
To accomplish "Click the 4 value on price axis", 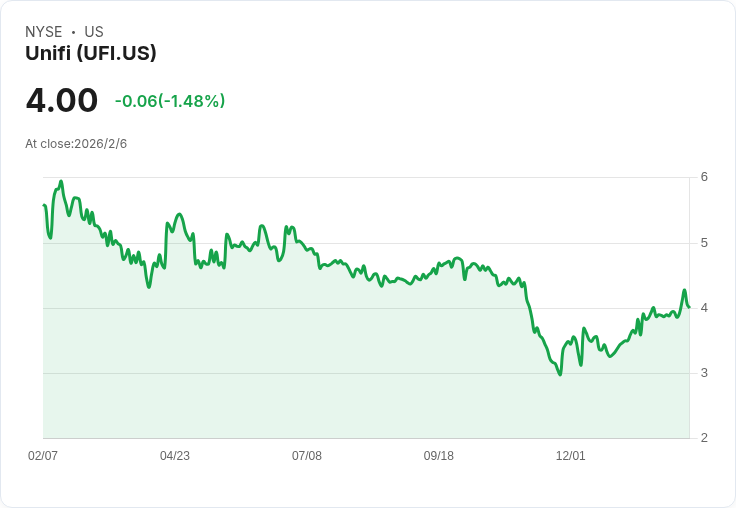I will (704, 308).
